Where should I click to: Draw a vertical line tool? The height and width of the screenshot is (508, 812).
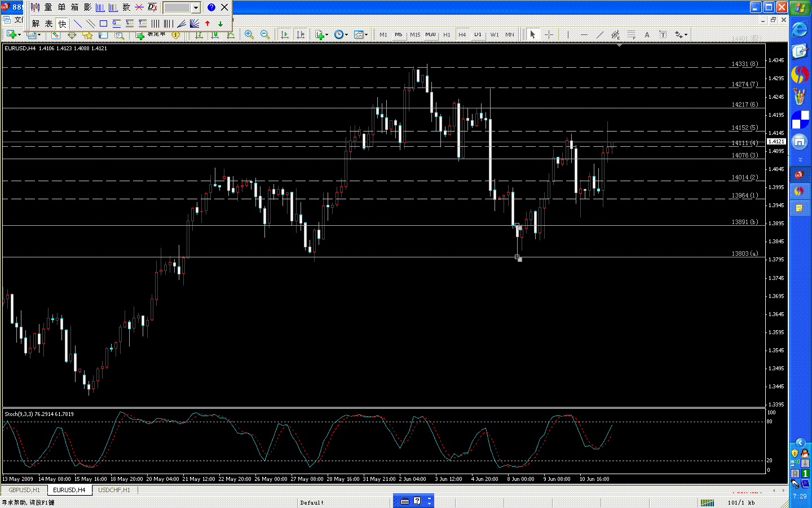pyautogui.click(x=568, y=34)
